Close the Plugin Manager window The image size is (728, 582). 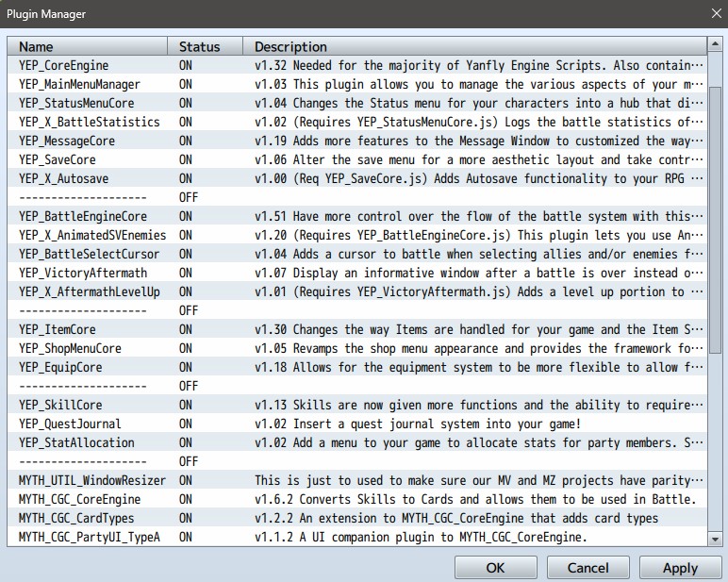(716, 13)
